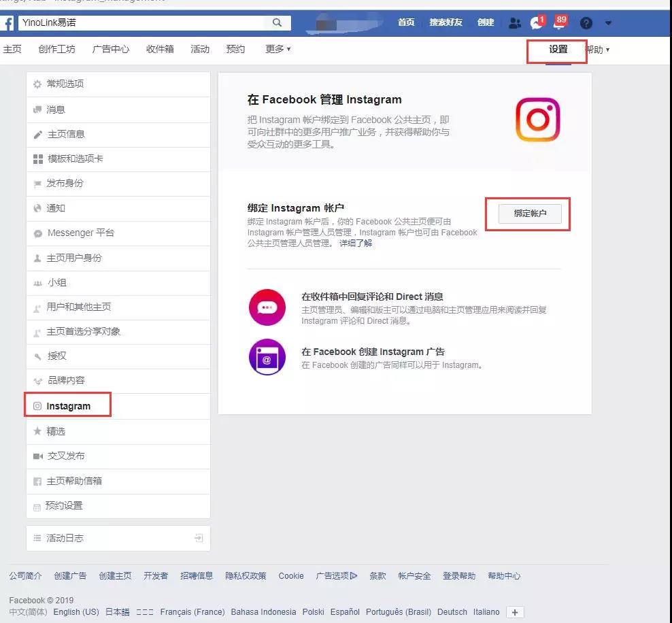Select Instagram in the settings sidebar

(x=68, y=406)
